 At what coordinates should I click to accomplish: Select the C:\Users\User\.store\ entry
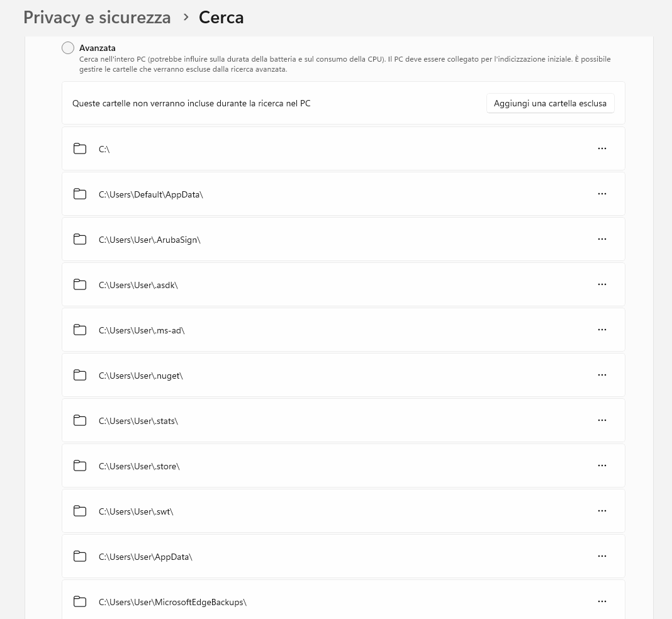coord(315,466)
